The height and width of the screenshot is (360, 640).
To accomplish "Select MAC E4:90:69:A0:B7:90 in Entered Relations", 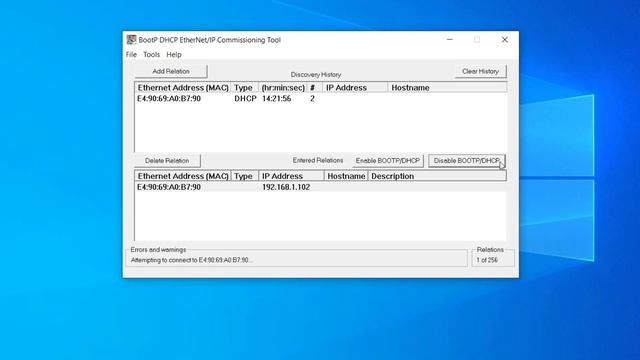I will tap(169, 187).
